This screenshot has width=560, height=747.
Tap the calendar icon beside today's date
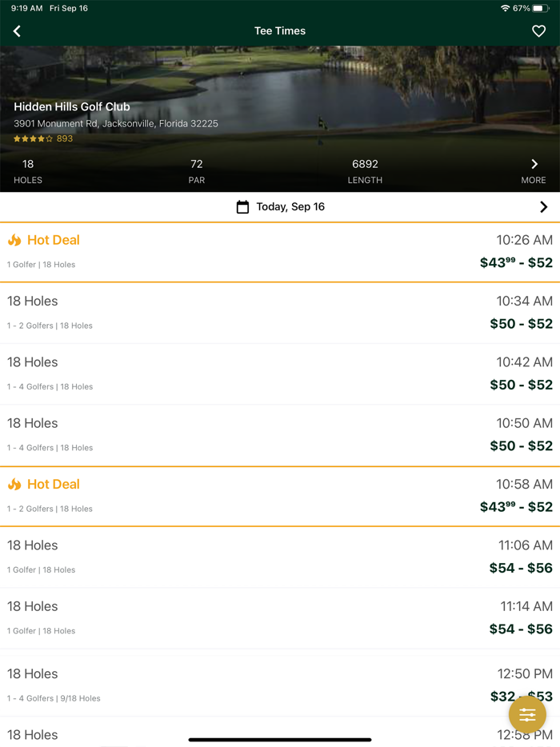(242, 207)
